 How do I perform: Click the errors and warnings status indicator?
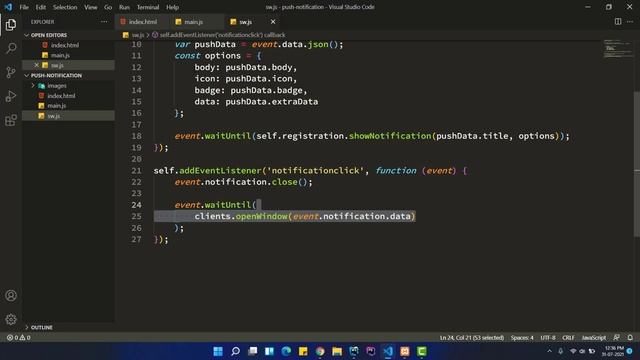pyautogui.click(x=19, y=338)
